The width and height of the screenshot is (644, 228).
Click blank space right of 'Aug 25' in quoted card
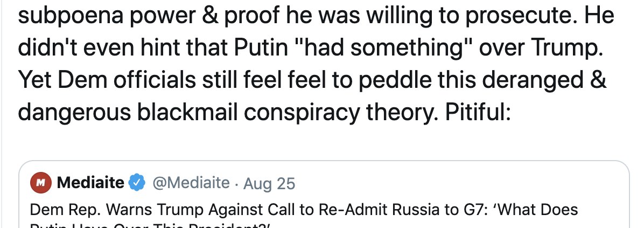(x=458, y=184)
